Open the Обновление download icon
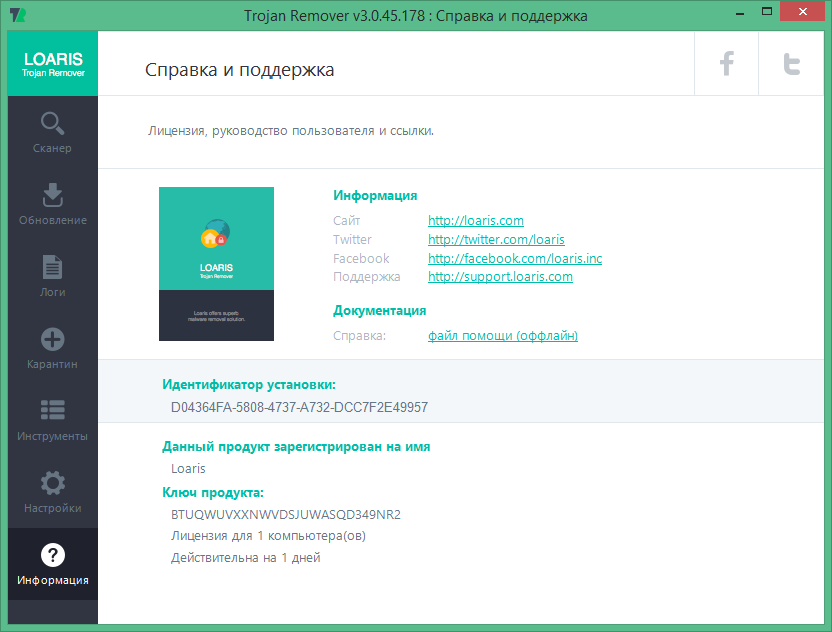Image resolution: width=832 pixels, height=632 pixels. pos(53,195)
